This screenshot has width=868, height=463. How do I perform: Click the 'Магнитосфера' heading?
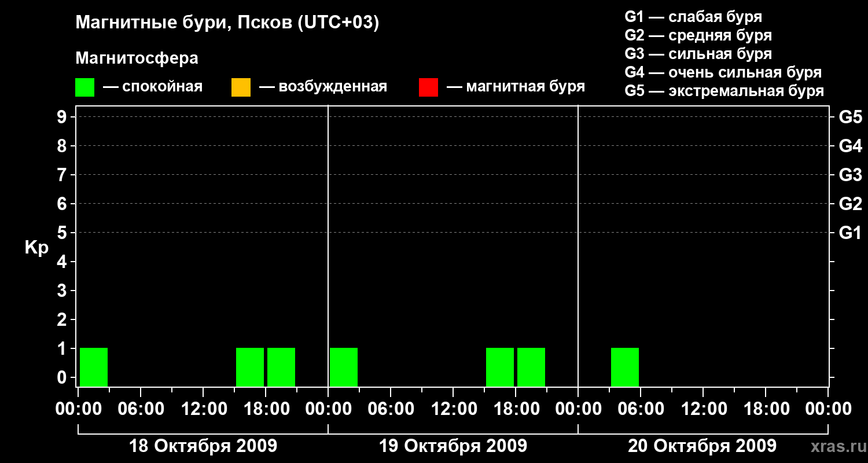click(137, 58)
